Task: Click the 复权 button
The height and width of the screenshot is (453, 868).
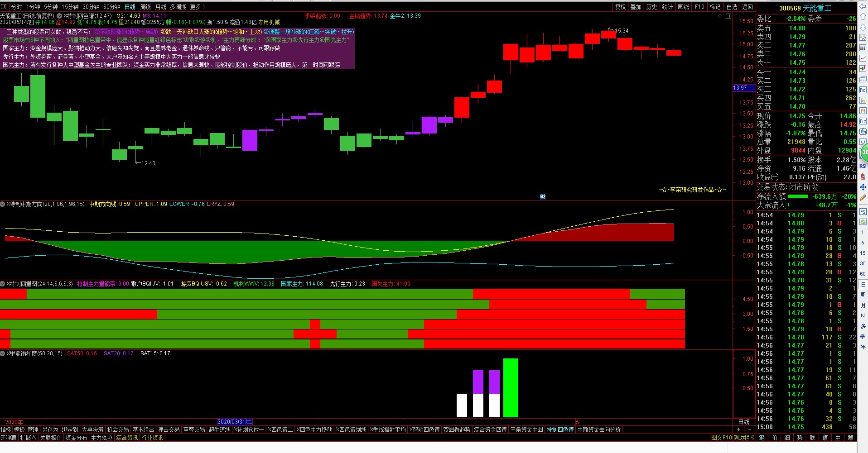Action: click(620, 7)
